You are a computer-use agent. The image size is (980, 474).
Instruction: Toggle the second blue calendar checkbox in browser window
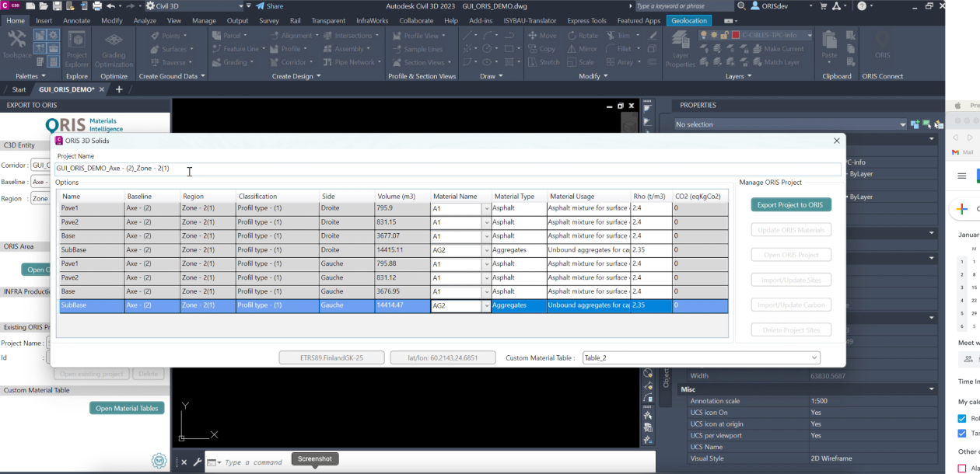coord(962,434)
